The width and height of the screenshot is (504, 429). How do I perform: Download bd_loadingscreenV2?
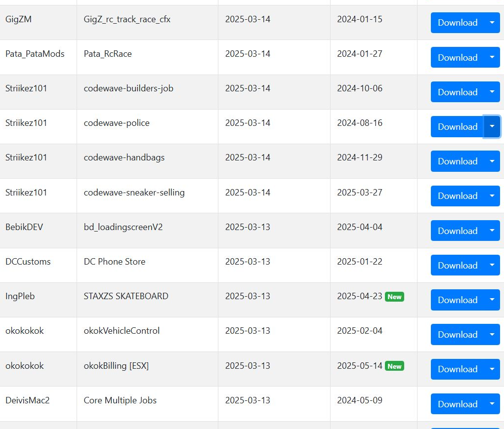pyautogui.click(x=457, y=231)
